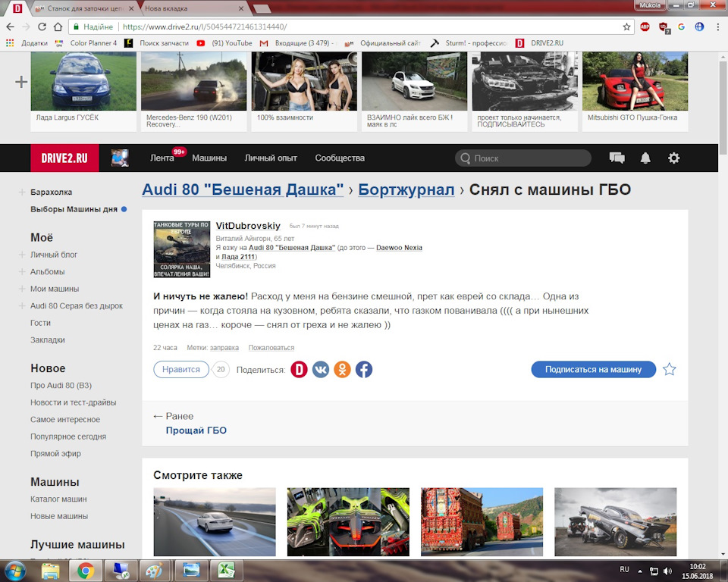Click the plus icon beside promoted cars
This screenshot has height=582, width=728.
click(21, 82)
